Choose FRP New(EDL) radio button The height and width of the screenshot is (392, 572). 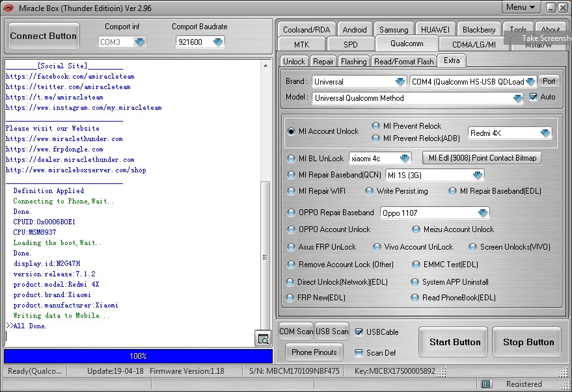tap(290, 298)
